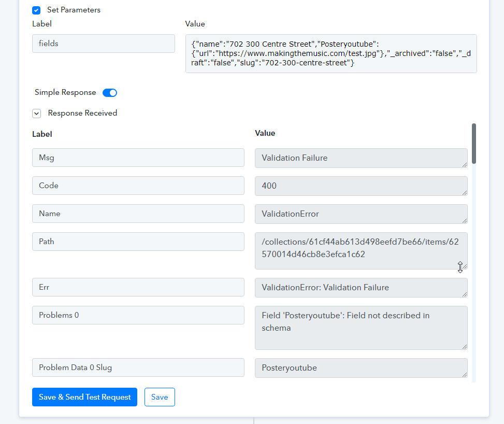Click resize handle of Problems 0 value
The height and width of the screenshot is (424, 504).
click(x=465, y=347)
